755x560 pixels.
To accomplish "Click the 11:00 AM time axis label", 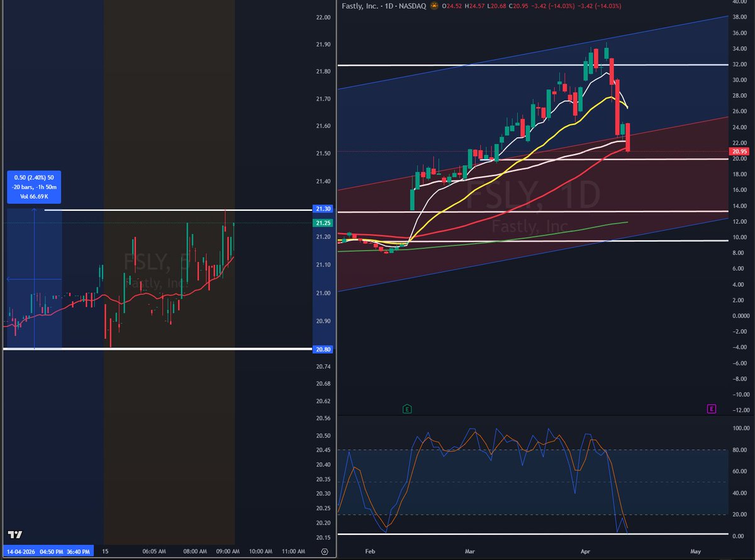I will click(293, 551).
